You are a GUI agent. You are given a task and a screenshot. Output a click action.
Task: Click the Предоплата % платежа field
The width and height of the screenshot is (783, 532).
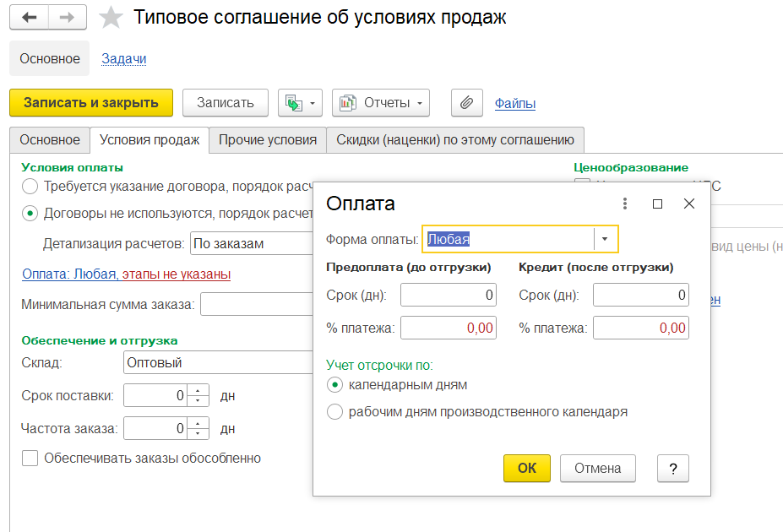coord(449,328)
